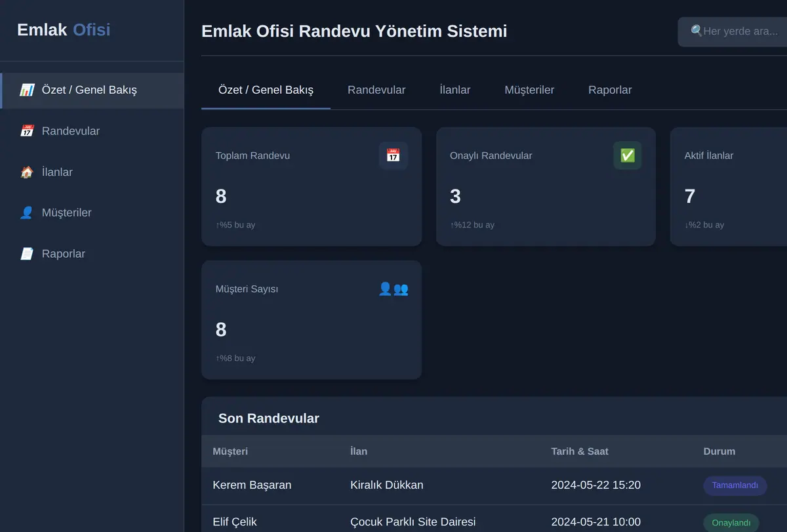Click the value 3 on Onaylı Randevular card
The image size is (787, 532).
click(x=455, y=196)
